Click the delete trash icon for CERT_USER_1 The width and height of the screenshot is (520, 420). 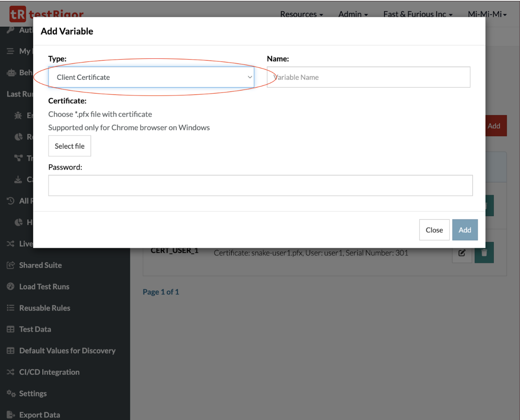pyautogui.click(x=484, y=253)
